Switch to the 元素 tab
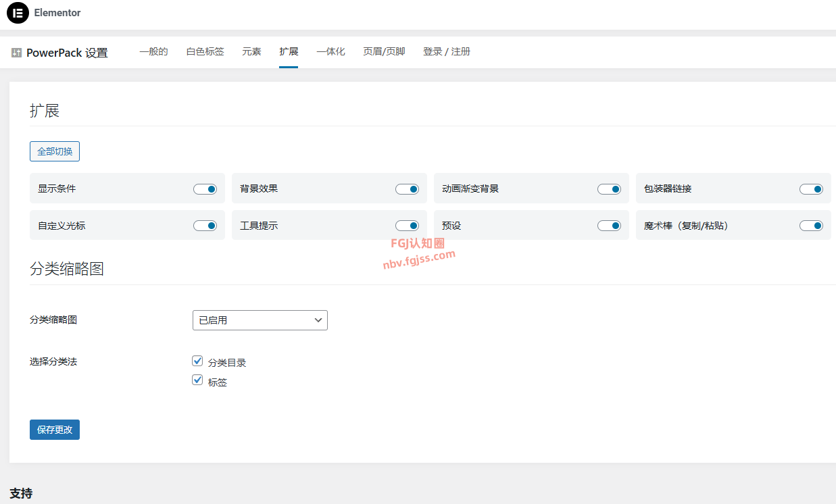 [251, 51]
